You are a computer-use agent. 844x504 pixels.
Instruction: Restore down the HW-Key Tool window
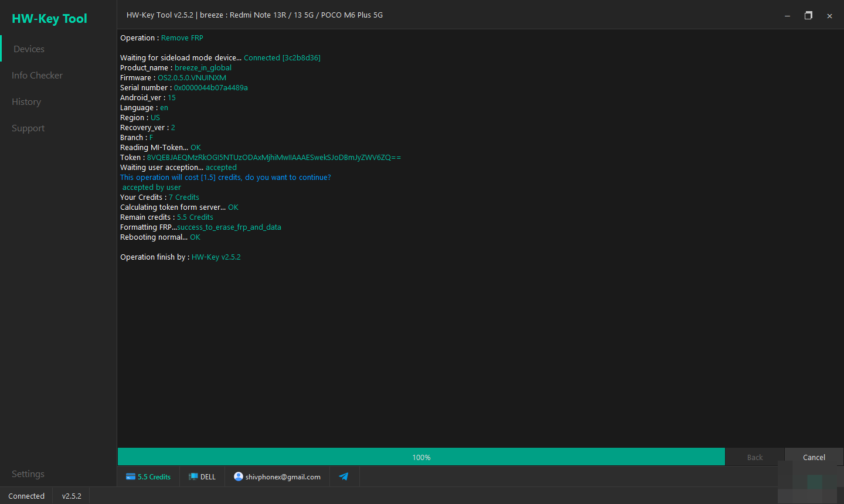coord(808,16)
